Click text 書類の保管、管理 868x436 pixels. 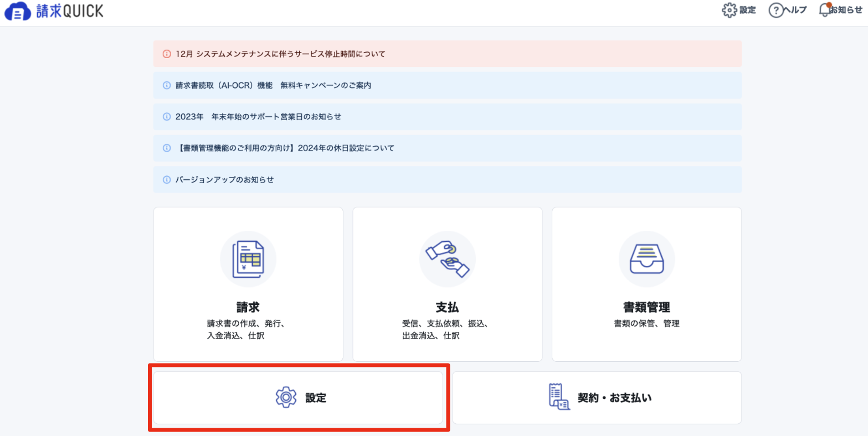click(x=646, y=323)
